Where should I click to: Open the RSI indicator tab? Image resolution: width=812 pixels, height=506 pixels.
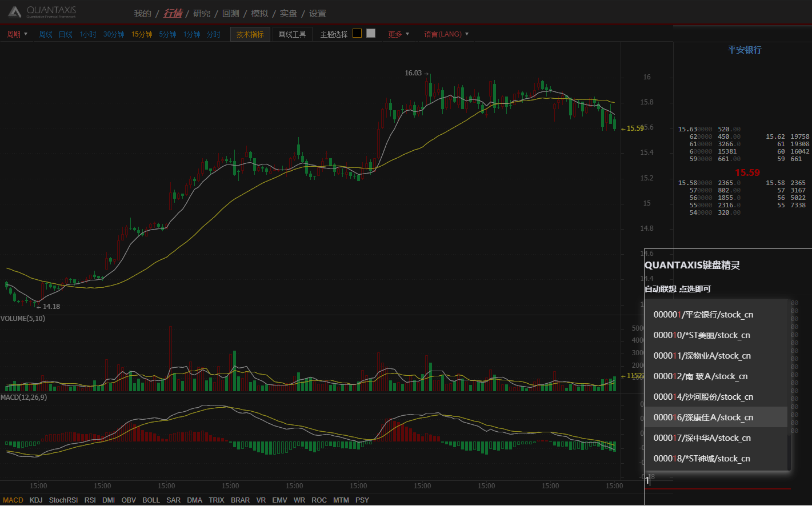tap(90, 500)
